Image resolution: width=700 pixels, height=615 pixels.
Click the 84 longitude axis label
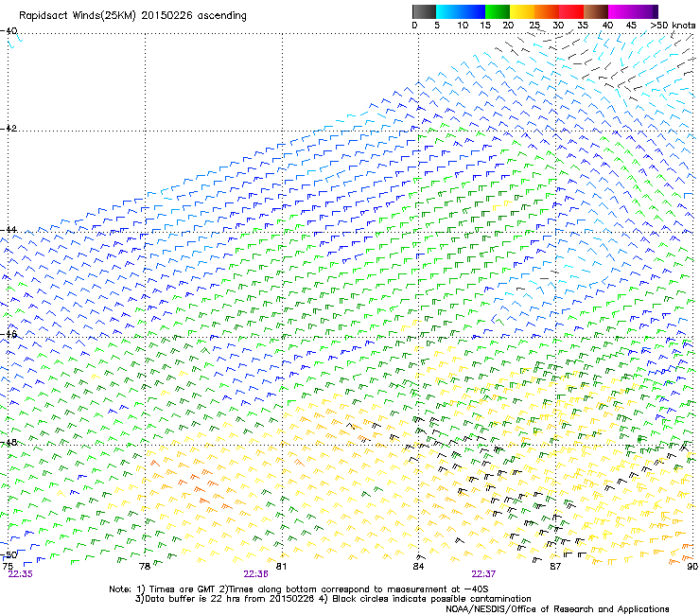pyautogui.click(x=418, y=567)
